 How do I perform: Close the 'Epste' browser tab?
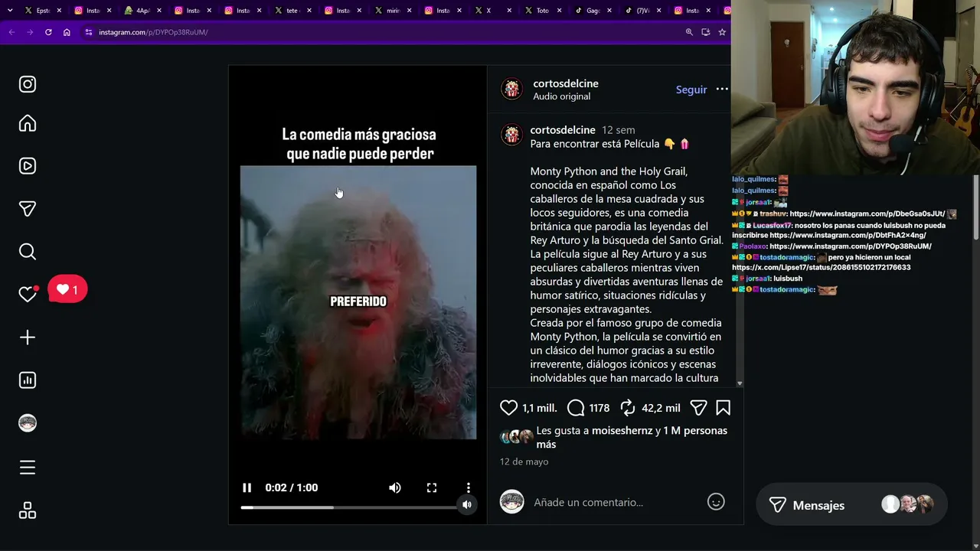click(60, 11)
